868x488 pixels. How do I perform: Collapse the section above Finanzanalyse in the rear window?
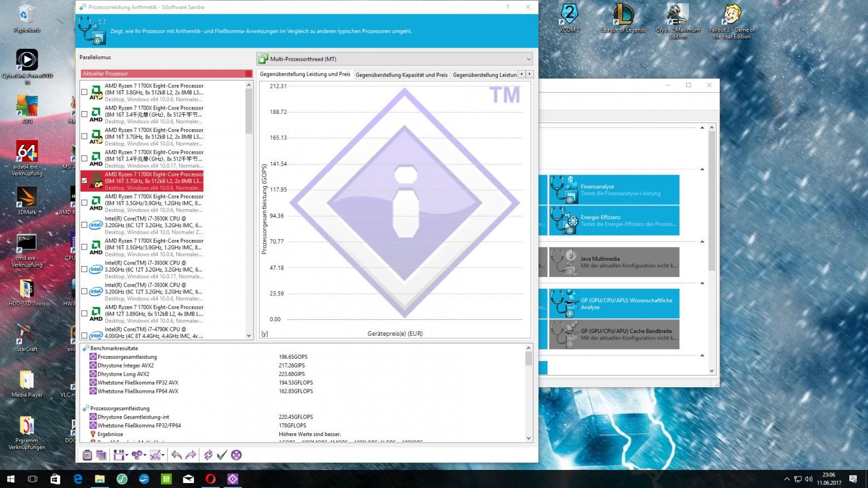[x=702, y=169]
